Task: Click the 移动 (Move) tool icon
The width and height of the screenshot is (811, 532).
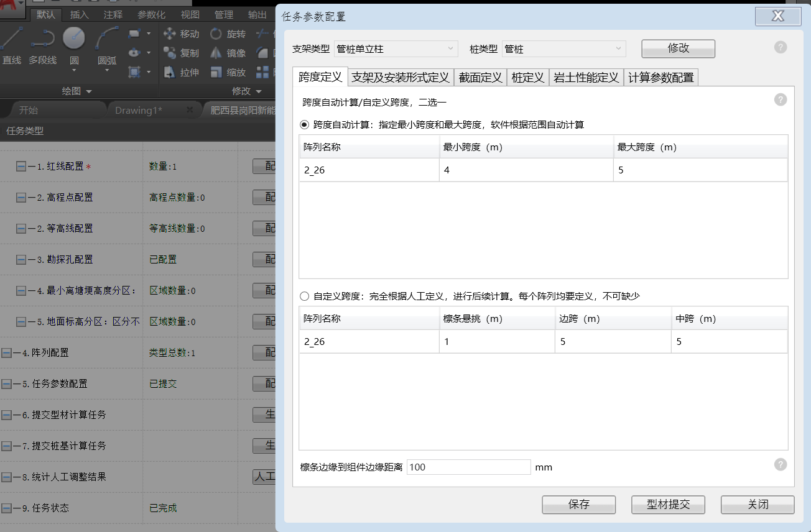Action: 170,34
